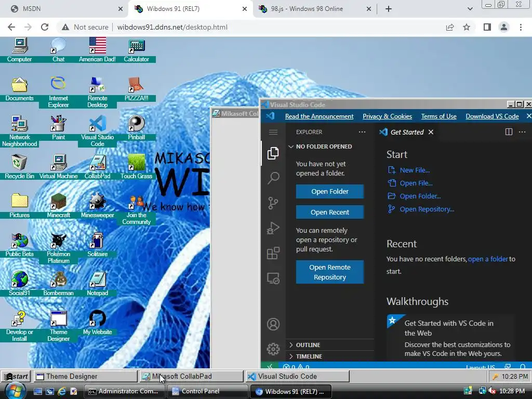
Task: Open Explorer views and more actions menu
Action: (x=362, y=132)
